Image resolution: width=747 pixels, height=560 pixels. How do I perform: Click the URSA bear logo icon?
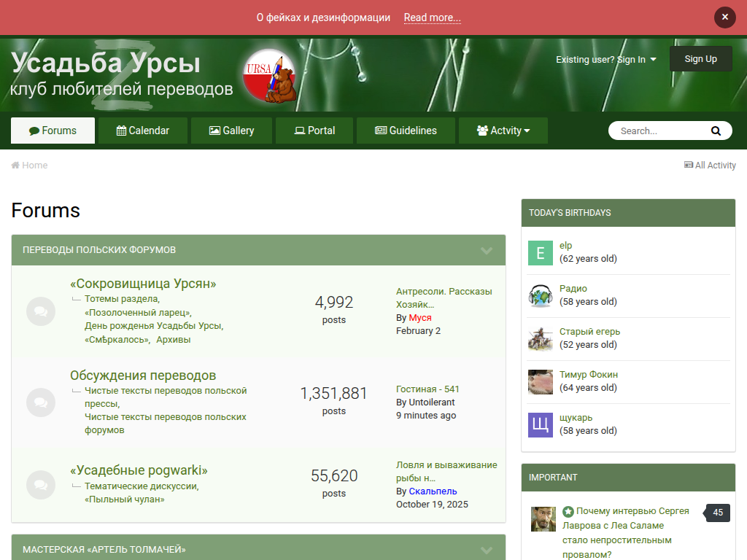click(x=268, y=76)
